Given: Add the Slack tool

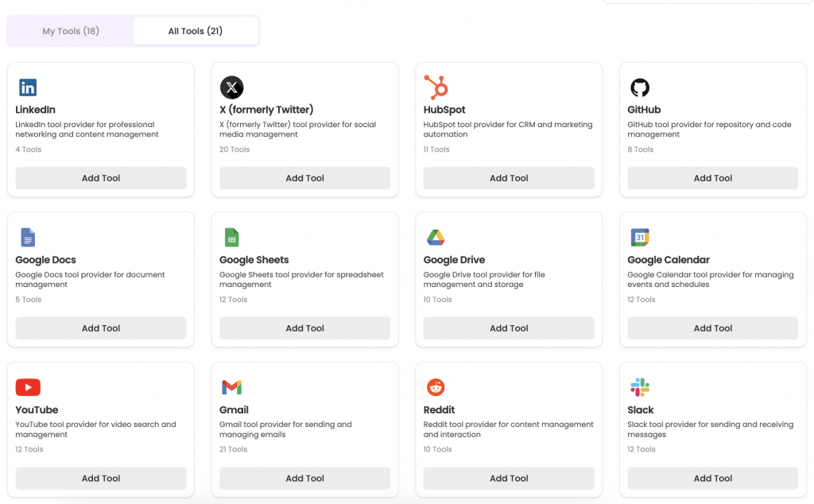Looking at the screenshot, I should (x=713, y=478).
